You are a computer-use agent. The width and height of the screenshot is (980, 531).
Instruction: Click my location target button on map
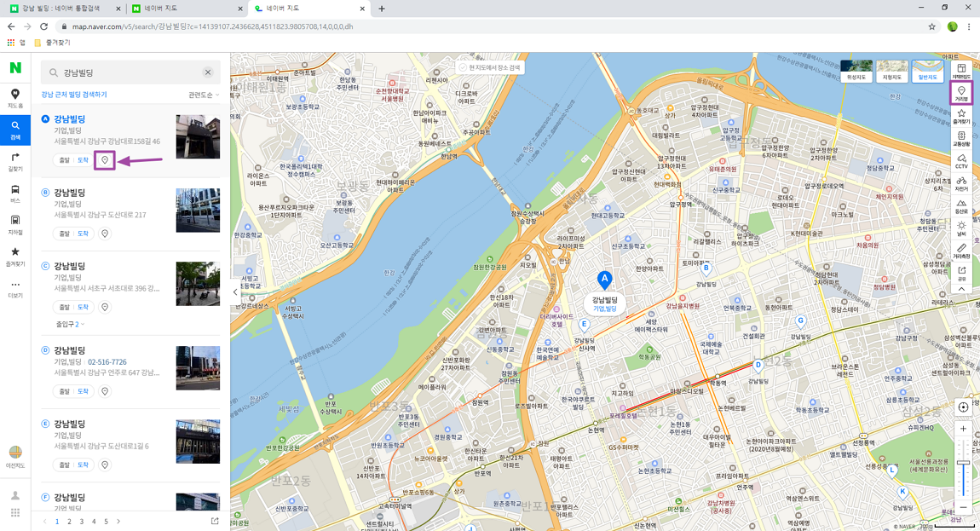tap(963, 407)
